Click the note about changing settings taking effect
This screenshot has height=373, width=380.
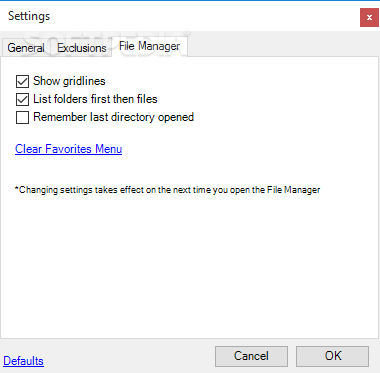[x=168, y=190]
